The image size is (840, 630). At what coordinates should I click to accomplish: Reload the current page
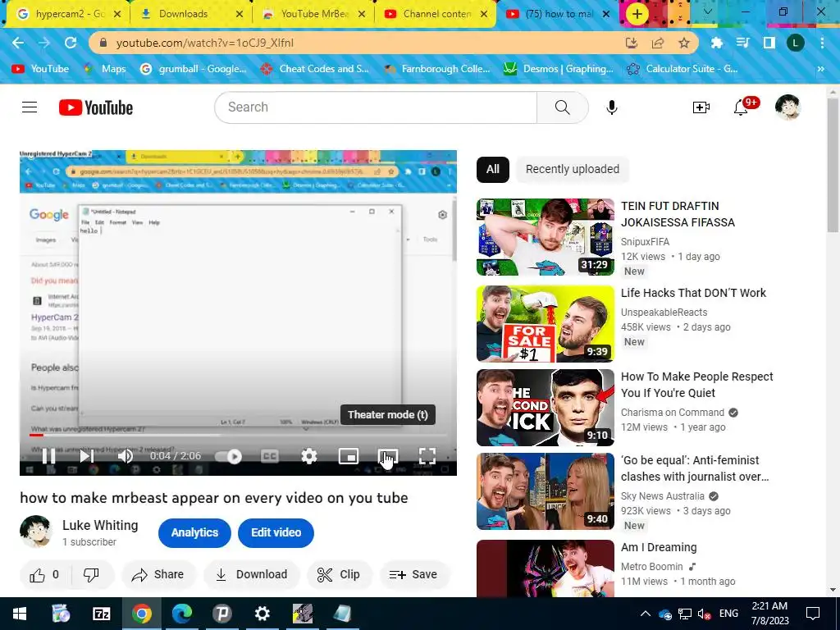(x=71, y=43)
